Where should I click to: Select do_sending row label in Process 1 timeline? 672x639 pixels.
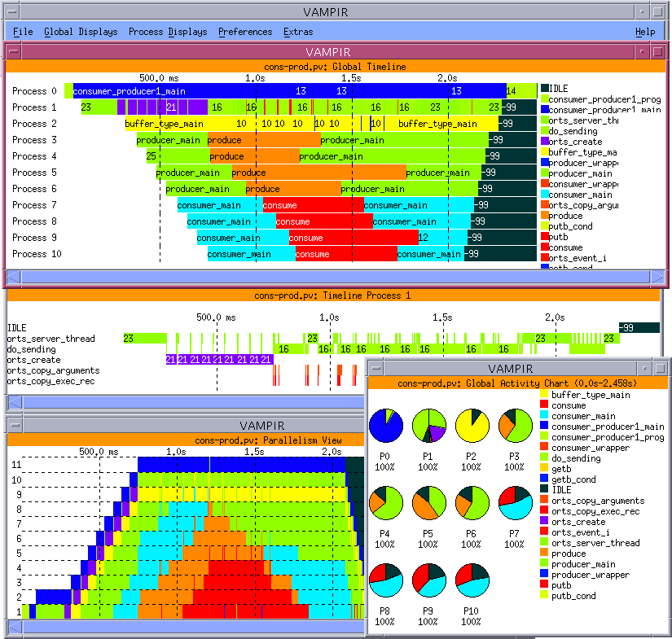[31, 349]
